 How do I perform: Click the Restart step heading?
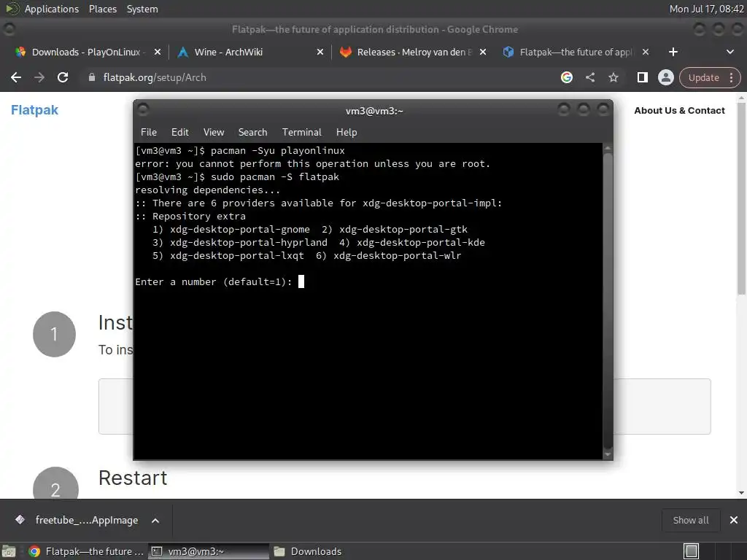(133, 478)
